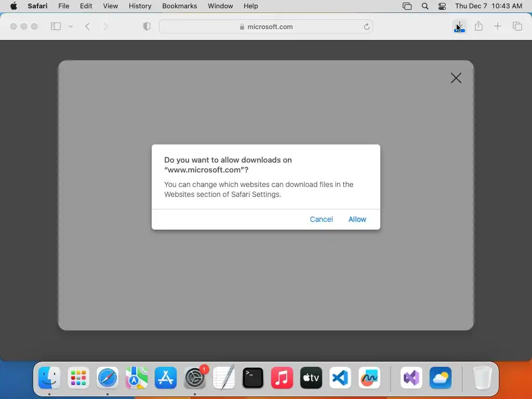Viewport: 532px width, 399px height.
Task: Open Apple TV from the Dock
Action: point(311,378)
